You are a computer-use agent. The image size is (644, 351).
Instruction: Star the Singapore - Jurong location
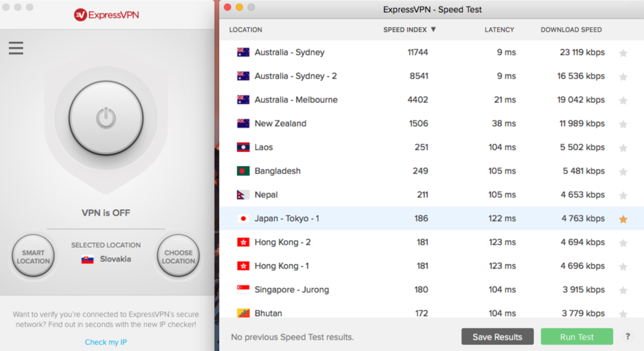[623, 290]
